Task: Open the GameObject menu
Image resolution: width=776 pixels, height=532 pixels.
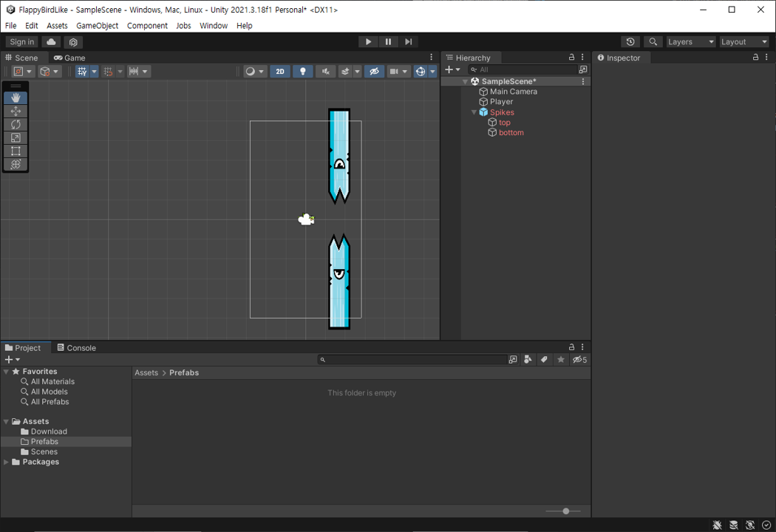Action: [x=97, y=26]
